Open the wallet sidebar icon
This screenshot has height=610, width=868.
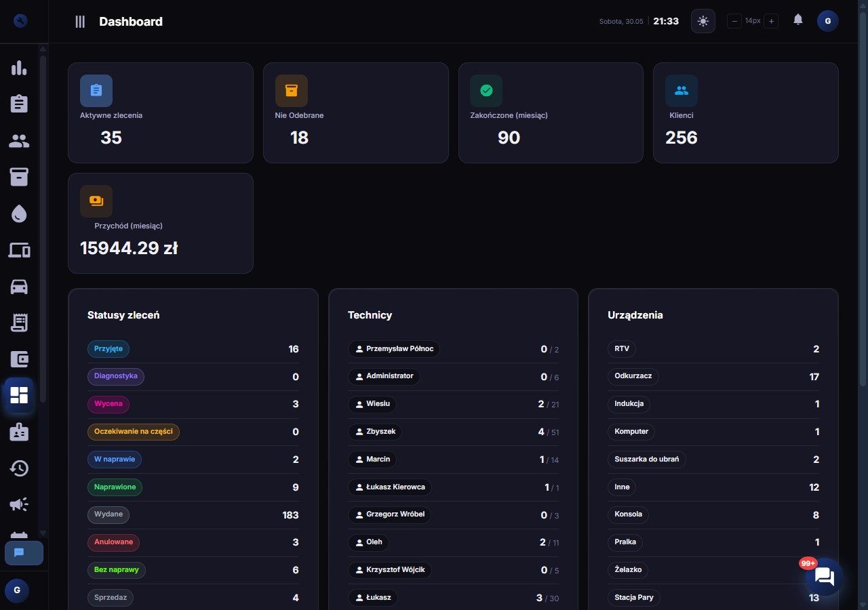coord(19,359)
